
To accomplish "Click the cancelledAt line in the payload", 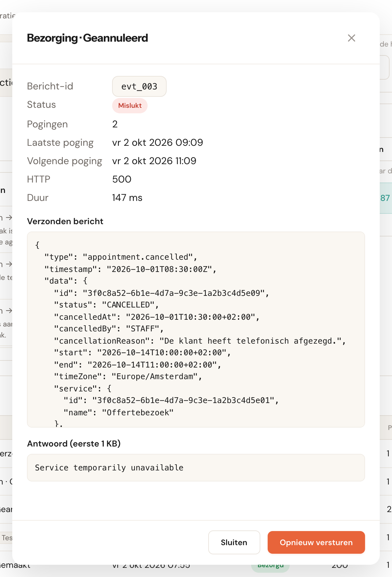I will click(x=157, y=317).
